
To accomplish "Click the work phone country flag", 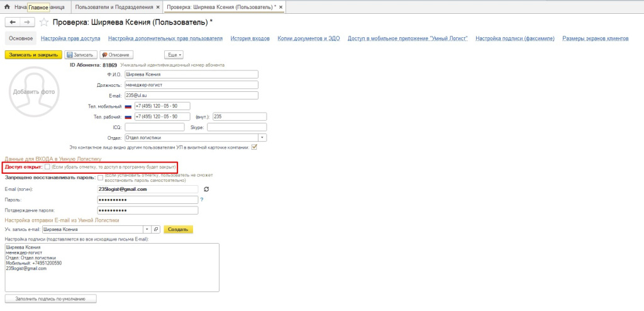I will tap(128, 117).
